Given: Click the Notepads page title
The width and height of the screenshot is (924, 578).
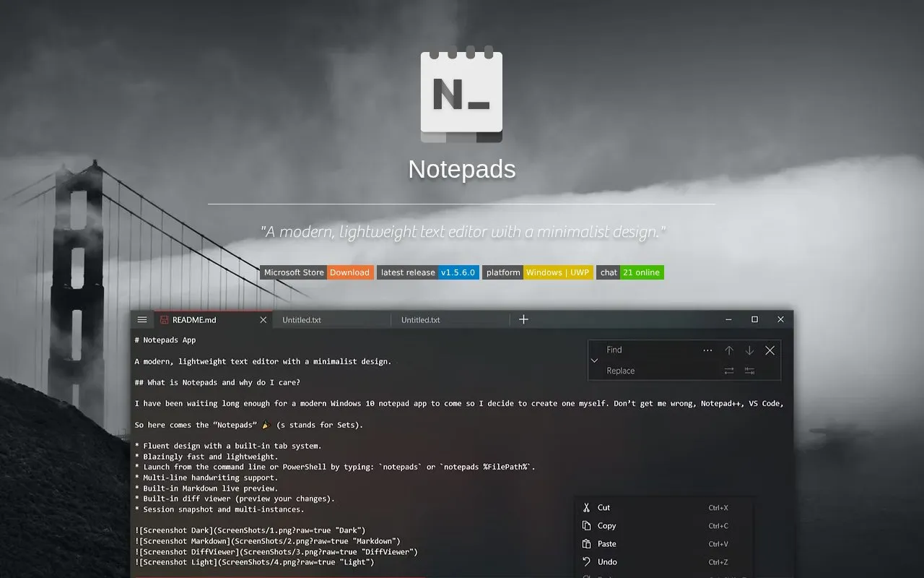Looking at the screenshot, I should click(462, 169).
